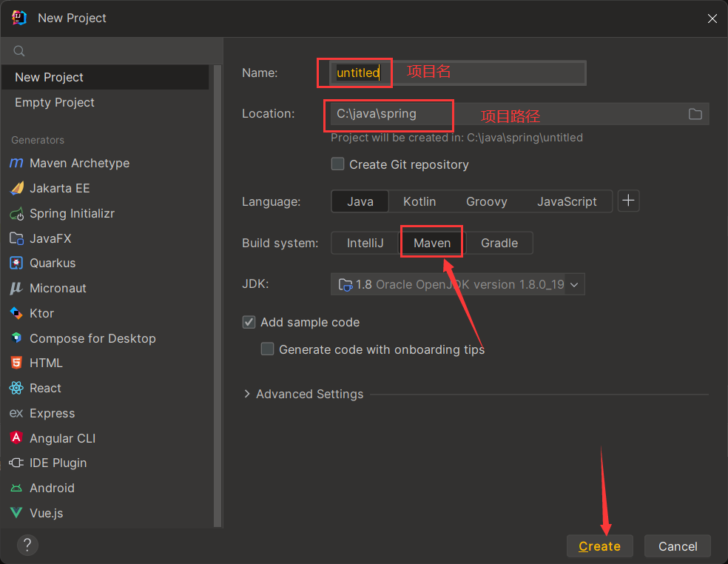Browse for location with folder icon

click(x=695, y=114)
